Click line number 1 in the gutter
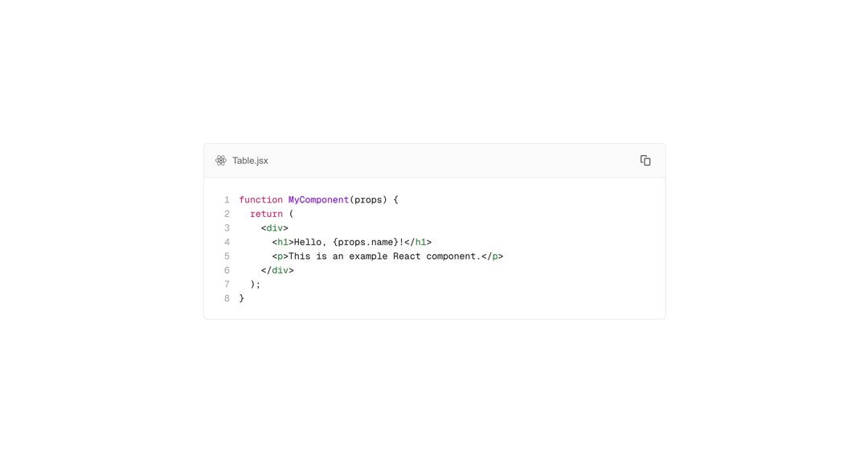The width and height of the screenshot is (868, 463). (227, 200)
